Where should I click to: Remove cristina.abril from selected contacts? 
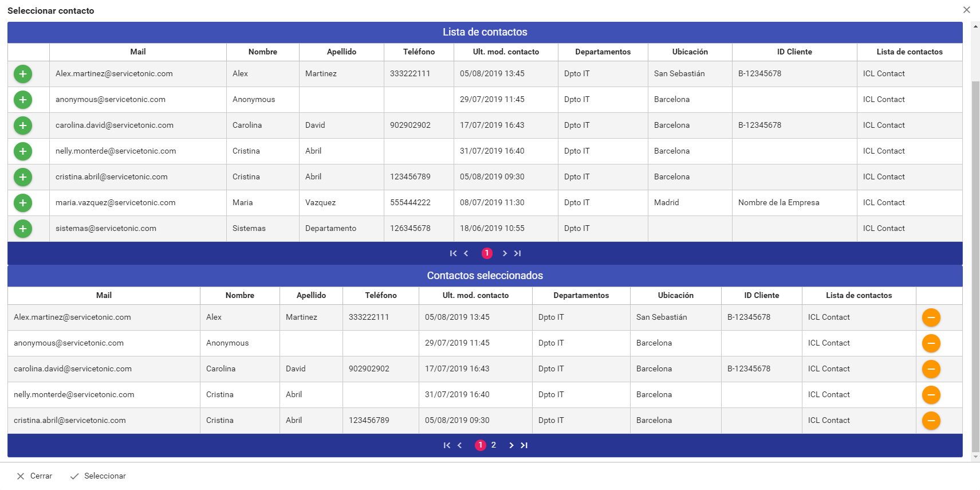931,421
